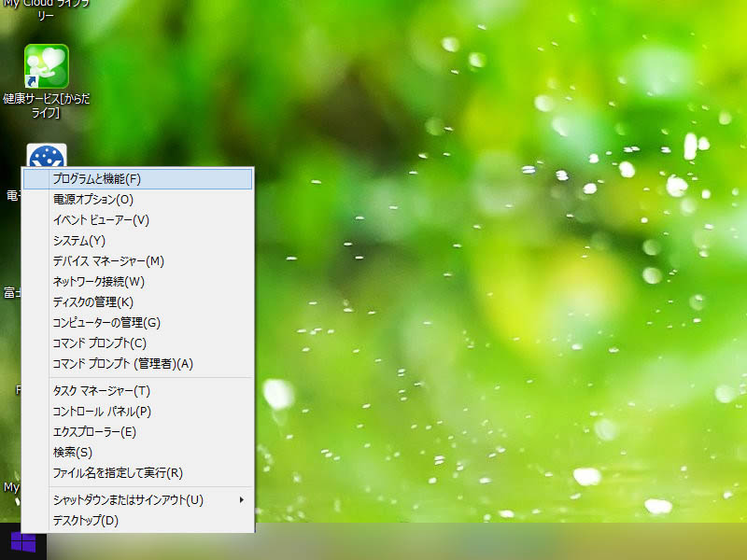The image size is (747, 560).
Task: Open the 健康サービス[からだライフ] desktop icon
Action: coord(46,68)
